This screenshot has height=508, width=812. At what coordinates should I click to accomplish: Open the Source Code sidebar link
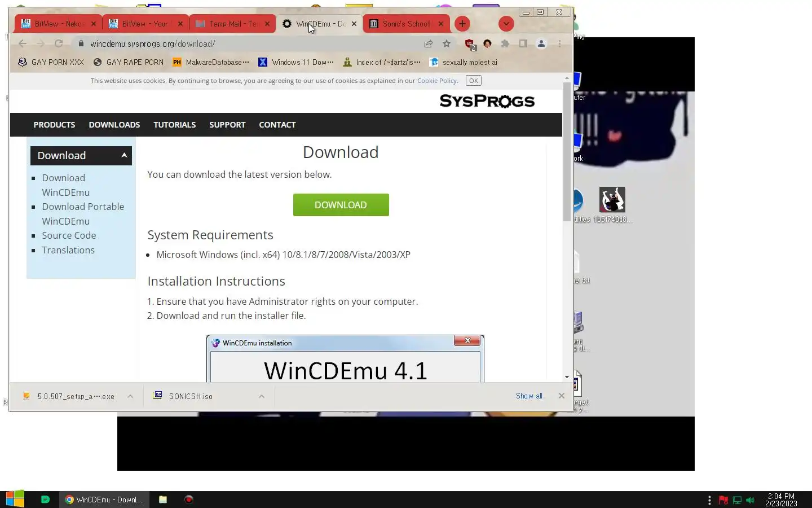69,235
